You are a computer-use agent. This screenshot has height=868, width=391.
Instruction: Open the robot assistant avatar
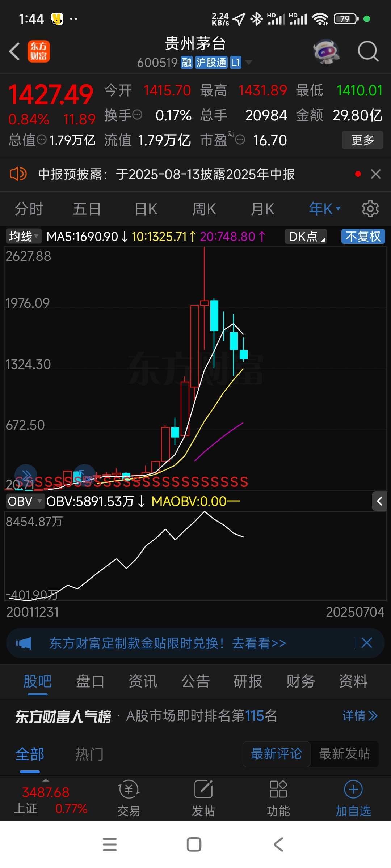point(327,51)
